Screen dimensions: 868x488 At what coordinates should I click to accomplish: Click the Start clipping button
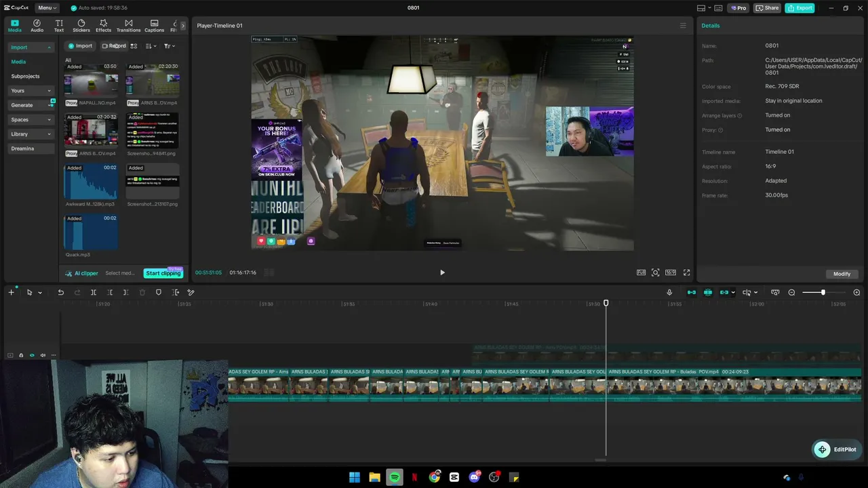163,273
